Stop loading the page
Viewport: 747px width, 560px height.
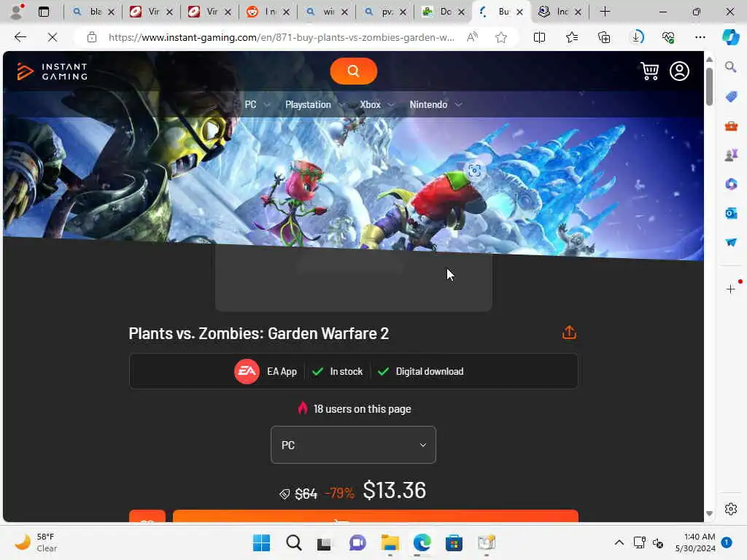[53, 37]
